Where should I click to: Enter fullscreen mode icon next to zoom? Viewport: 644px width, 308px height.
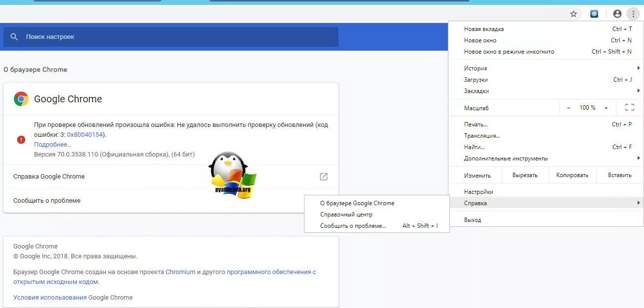point(629,108)
